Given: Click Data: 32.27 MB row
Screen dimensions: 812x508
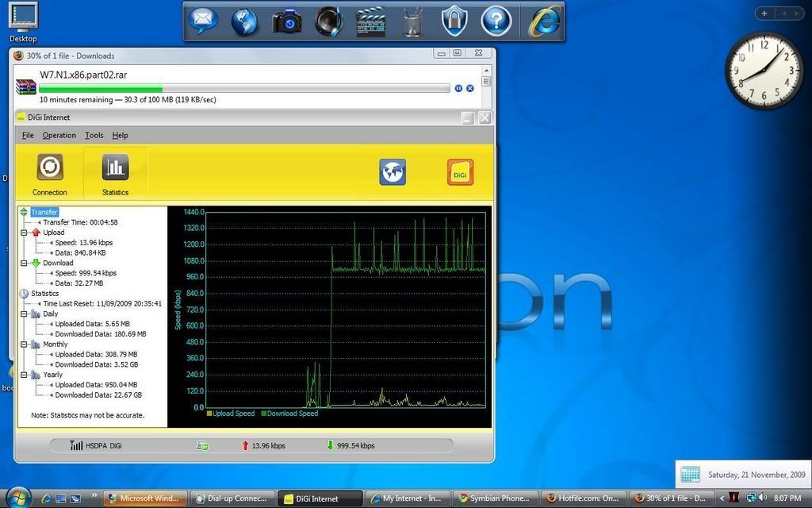Looking at the screenshot, I should click(x=79, y=283).
